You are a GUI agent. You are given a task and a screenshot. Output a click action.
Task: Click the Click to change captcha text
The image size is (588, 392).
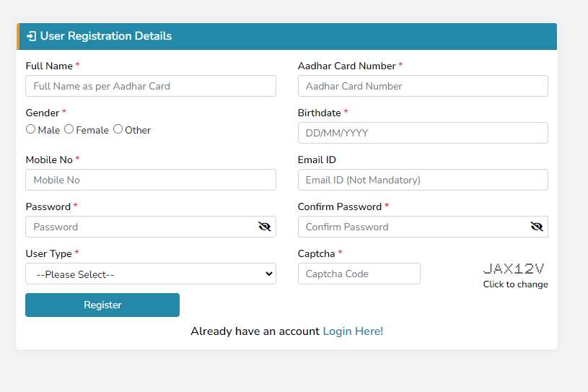[515, 284]
